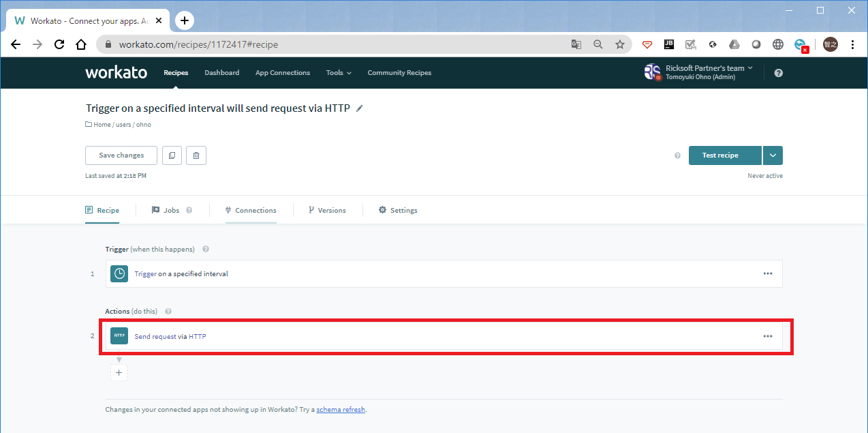Viewport: 868px width, 433px height.
Task: Click the browser forward arrow
Action: [x=37, y=44]
